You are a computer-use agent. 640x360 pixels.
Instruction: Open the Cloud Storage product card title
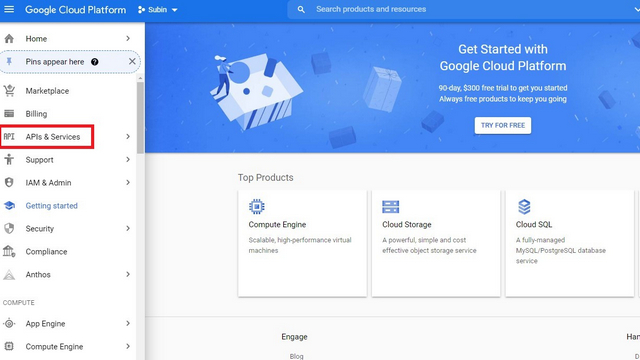click(407, 224)
